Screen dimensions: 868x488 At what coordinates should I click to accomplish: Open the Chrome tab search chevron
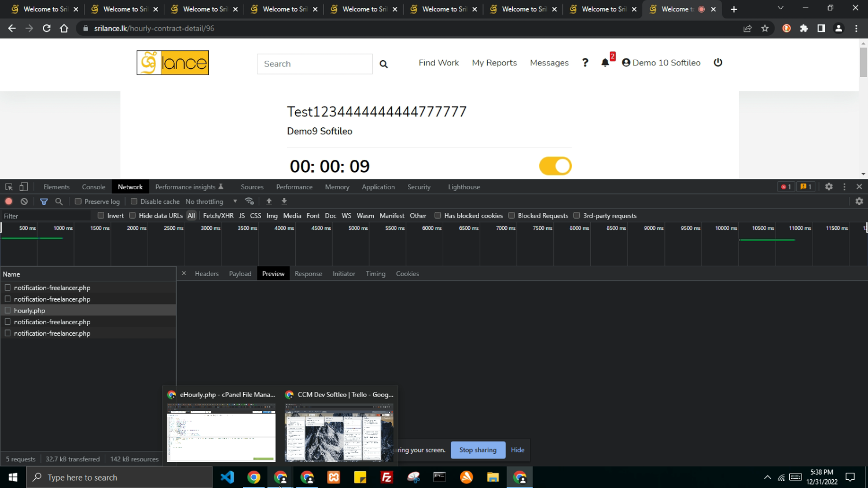pos(780,9)
